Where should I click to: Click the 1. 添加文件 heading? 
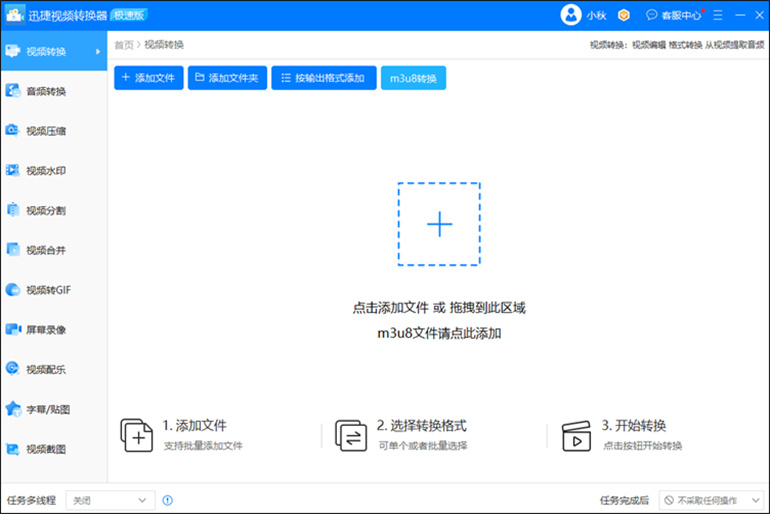click(194, 426)
